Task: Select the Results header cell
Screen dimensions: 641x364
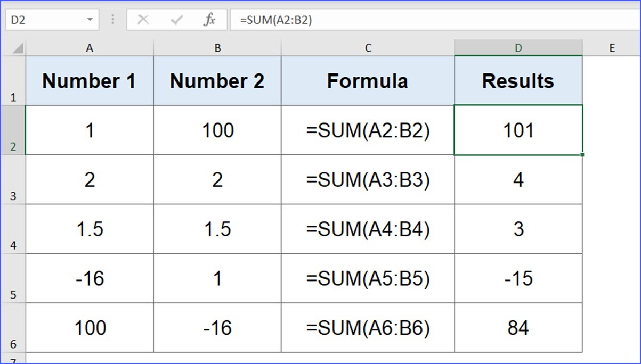Action: 517,81
